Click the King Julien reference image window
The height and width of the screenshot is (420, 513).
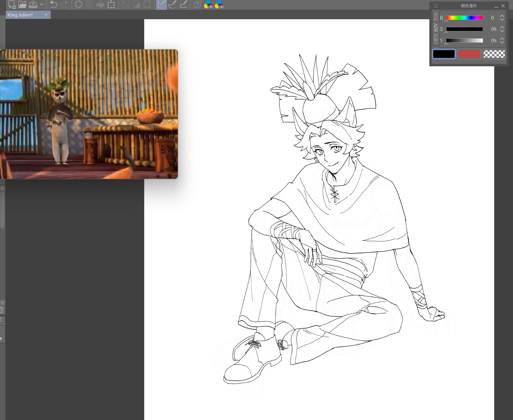89,114
